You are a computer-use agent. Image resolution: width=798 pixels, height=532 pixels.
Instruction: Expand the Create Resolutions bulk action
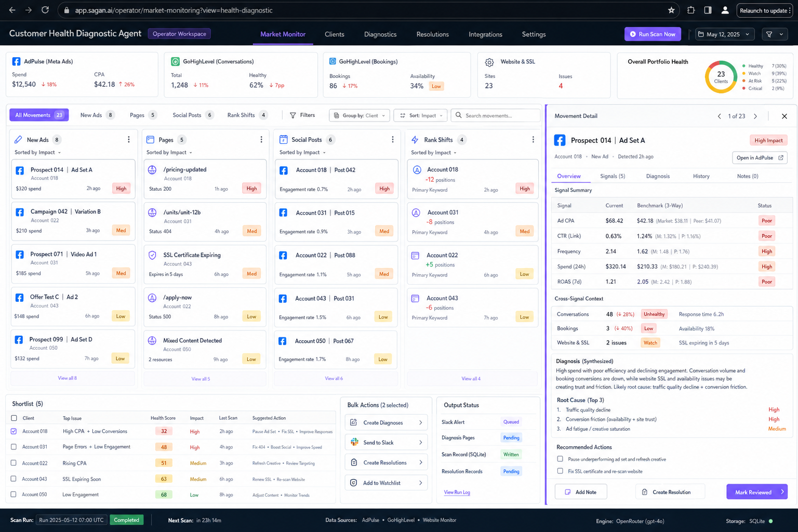click(386, 462)
